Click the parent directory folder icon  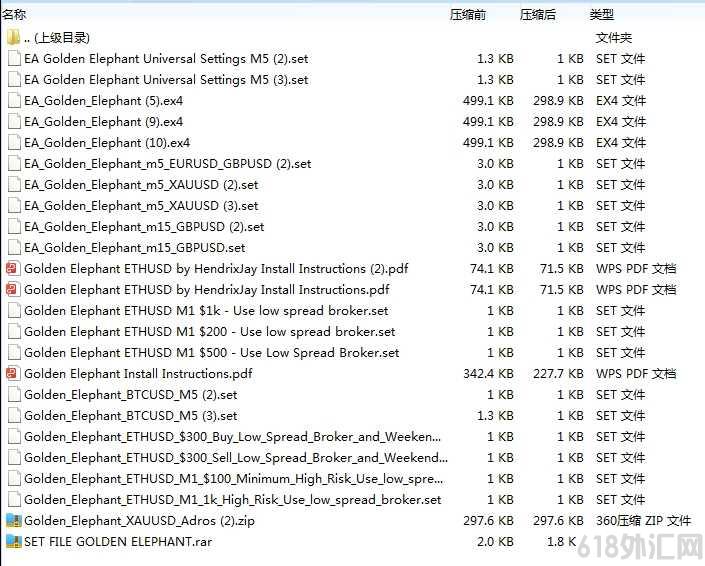click(13, 37)
